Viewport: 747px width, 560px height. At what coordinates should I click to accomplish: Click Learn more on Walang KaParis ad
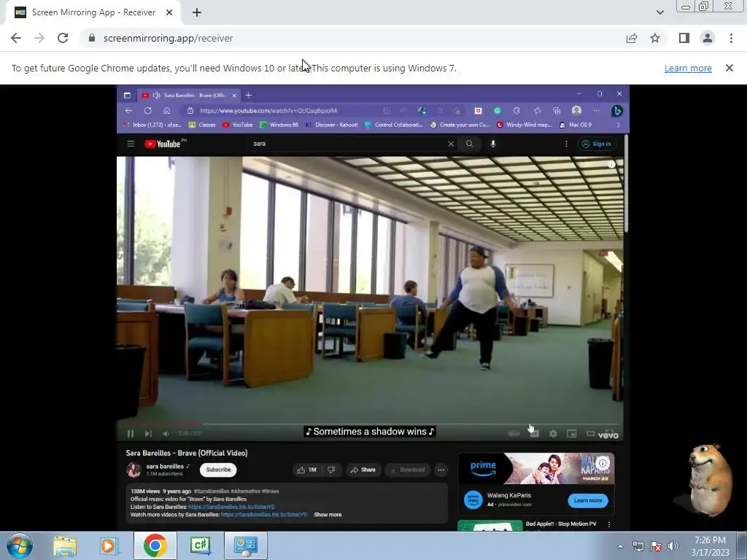[x=588, y=500]
